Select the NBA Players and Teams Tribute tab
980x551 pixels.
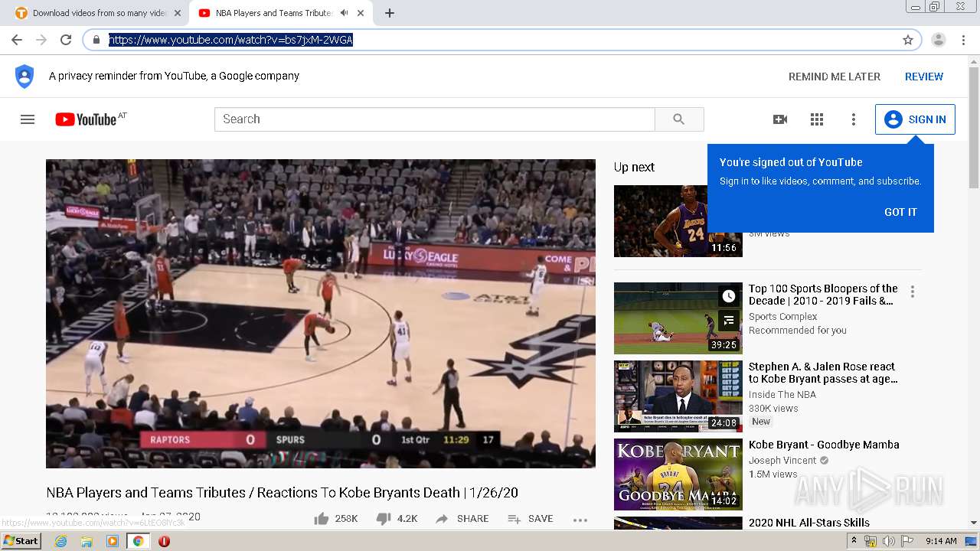coord(272,13)
